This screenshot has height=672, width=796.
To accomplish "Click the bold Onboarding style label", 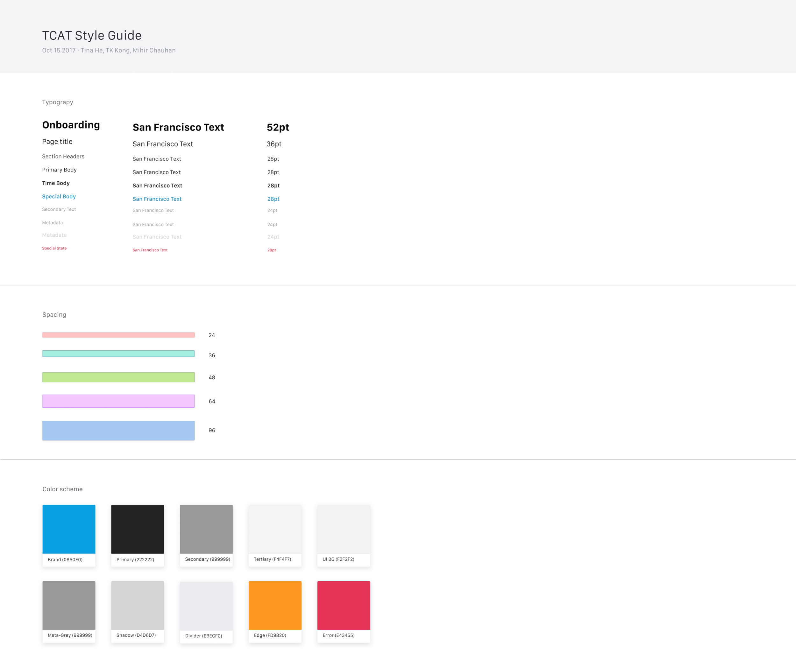I will point(71,125).
